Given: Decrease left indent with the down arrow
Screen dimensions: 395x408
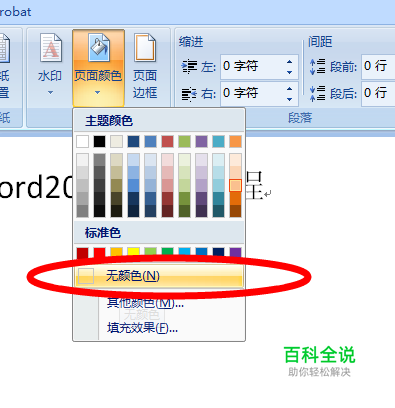Looking at the screenshot, I should coord(289,72).
